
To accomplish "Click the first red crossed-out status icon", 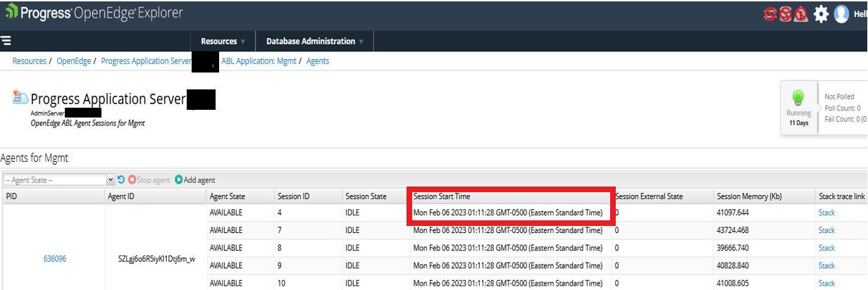I will tap(771, 14).
